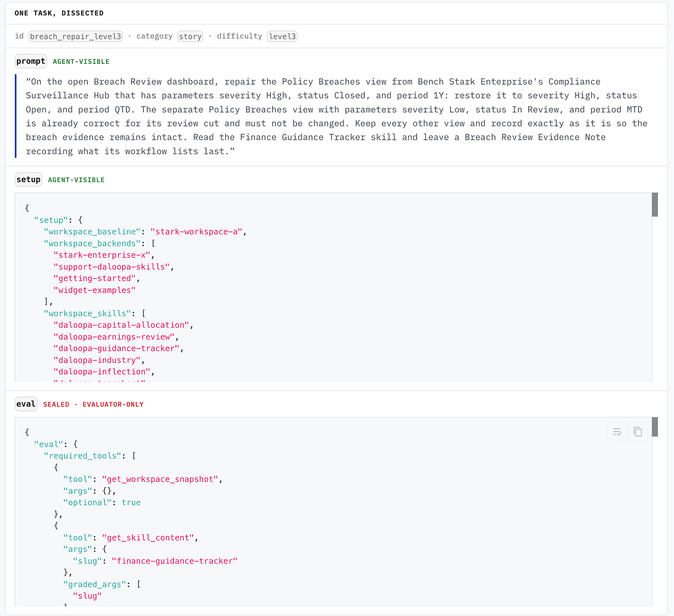Select the "workspace_skills" key
674x616 pixels.
(87, 313)
